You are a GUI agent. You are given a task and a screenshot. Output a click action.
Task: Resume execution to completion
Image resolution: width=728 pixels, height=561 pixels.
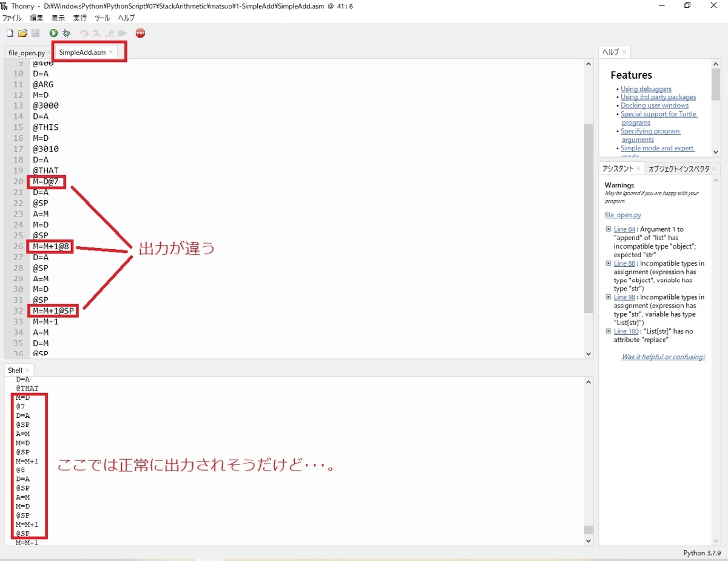click(x=123, y=33)
